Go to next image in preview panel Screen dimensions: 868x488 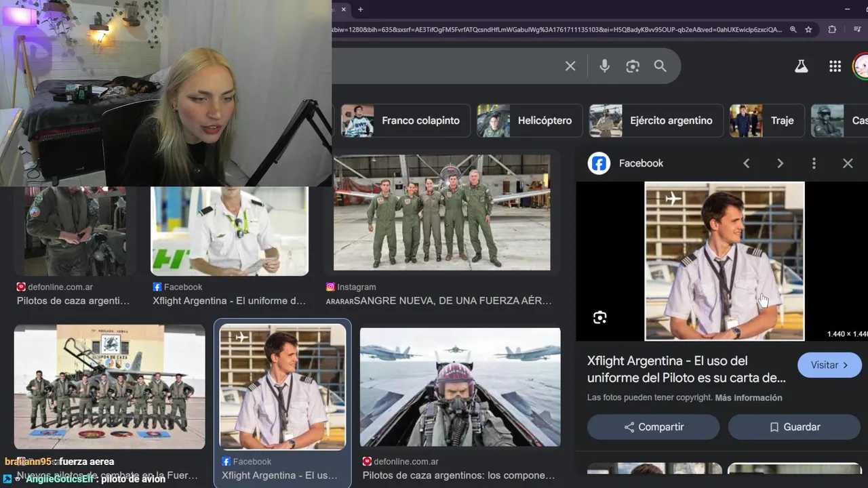pyautogui.click(x=780, y=163)
